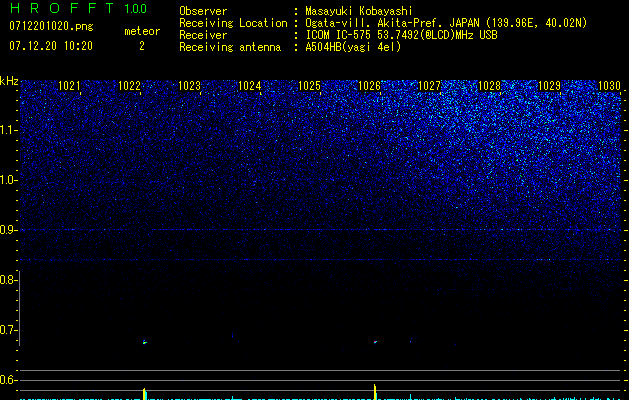
Task: Click the meteor count value 2
Action: tap(142, 46)
